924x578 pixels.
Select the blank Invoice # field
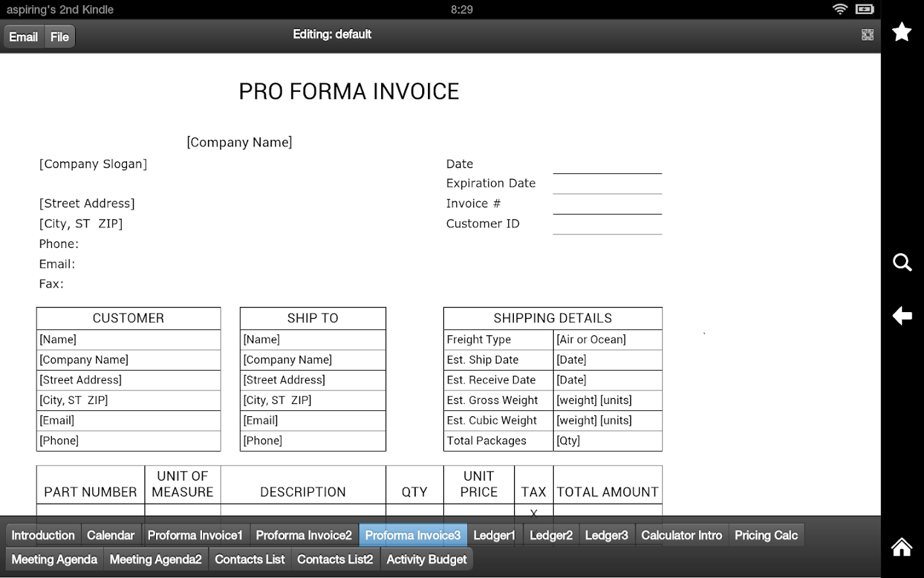click(607, 204)
